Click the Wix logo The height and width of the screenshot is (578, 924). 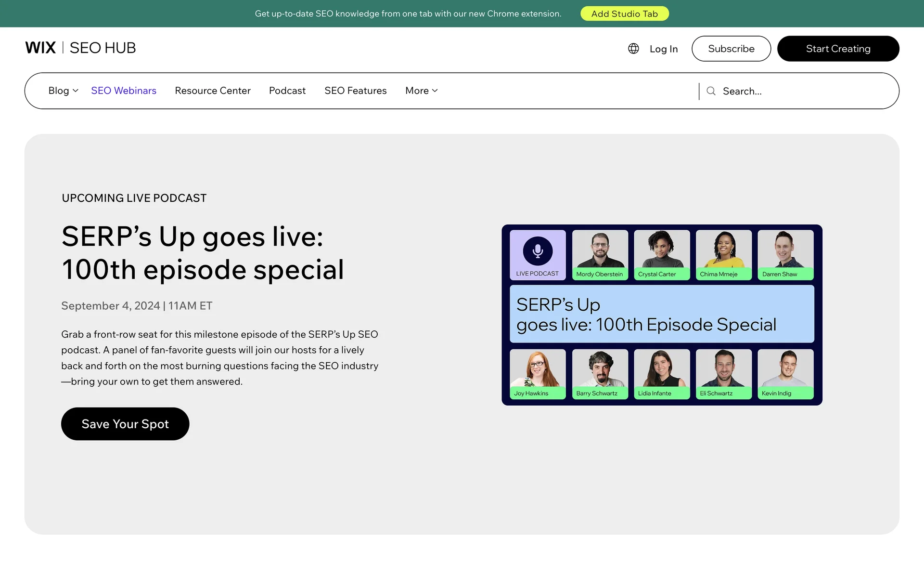40,48
